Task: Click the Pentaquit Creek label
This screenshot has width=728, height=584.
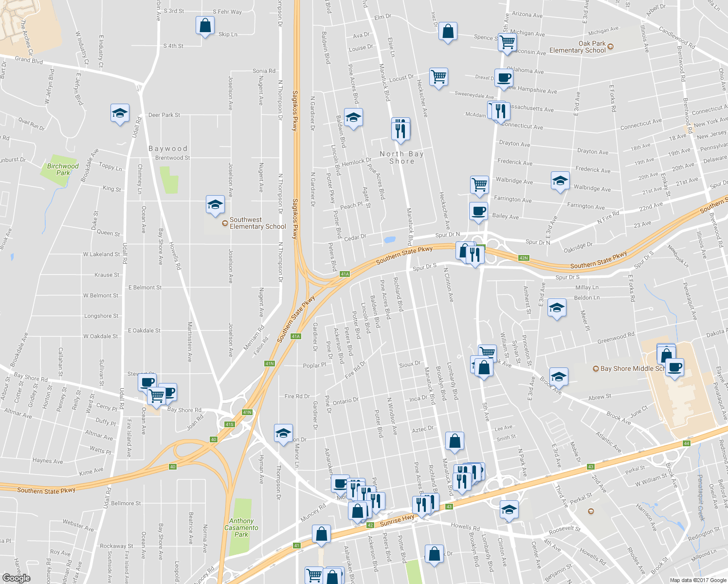Action: tap(701, 498)
